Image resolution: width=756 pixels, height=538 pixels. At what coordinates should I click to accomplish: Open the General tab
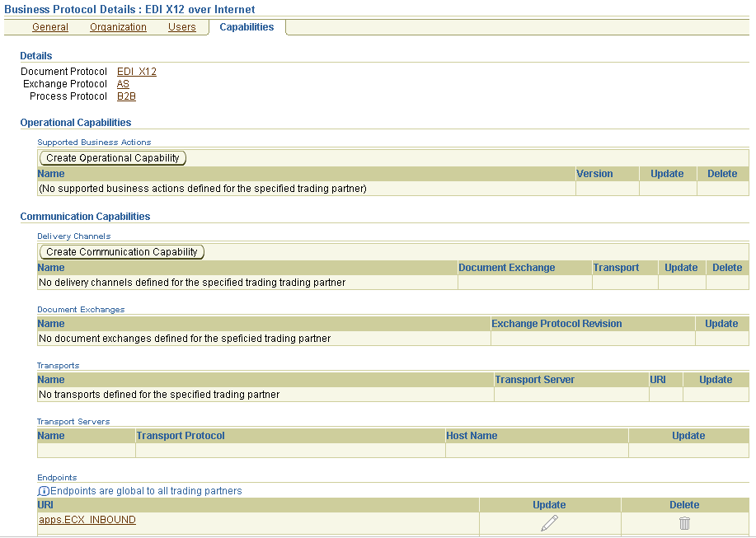pos(50,27)
